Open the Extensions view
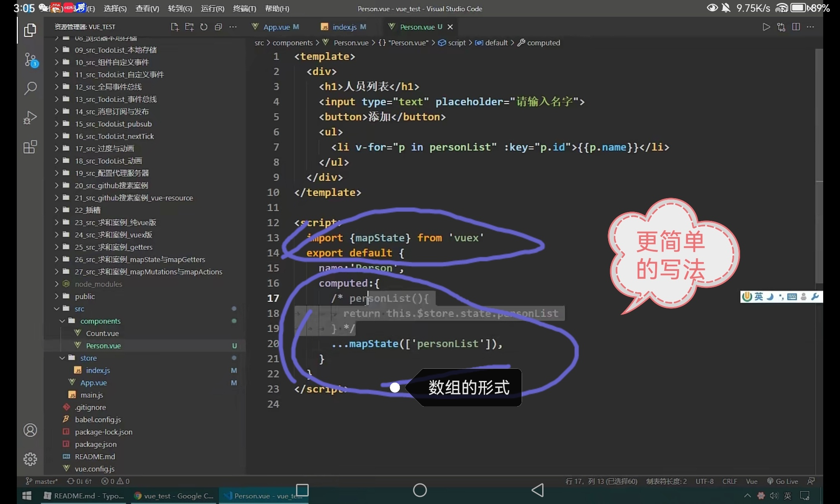The width and height of the screenshot is (840, 504). pos(30,147)
